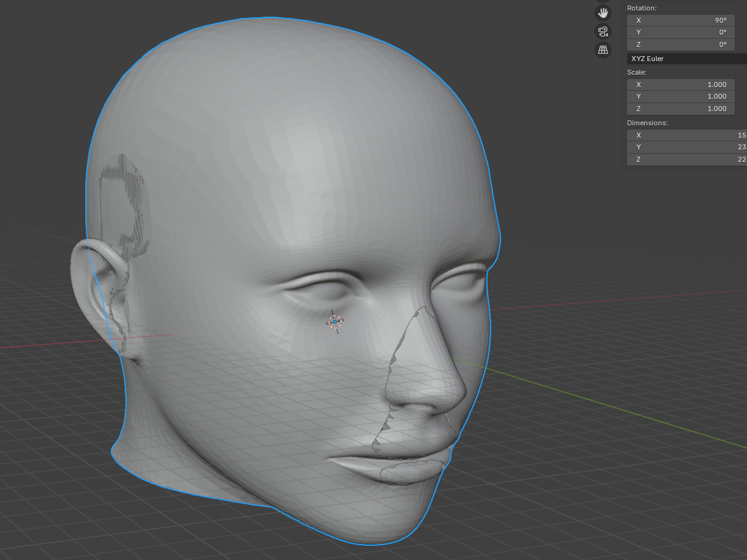747x560 pixels.
Task: Switch perspective/orthographic with grid icon
Action: (x=603, y=50)
